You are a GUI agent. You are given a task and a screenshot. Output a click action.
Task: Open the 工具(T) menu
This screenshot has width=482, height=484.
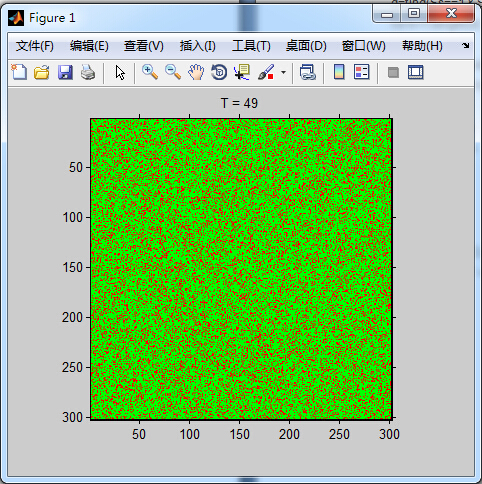tap(251, 46)
